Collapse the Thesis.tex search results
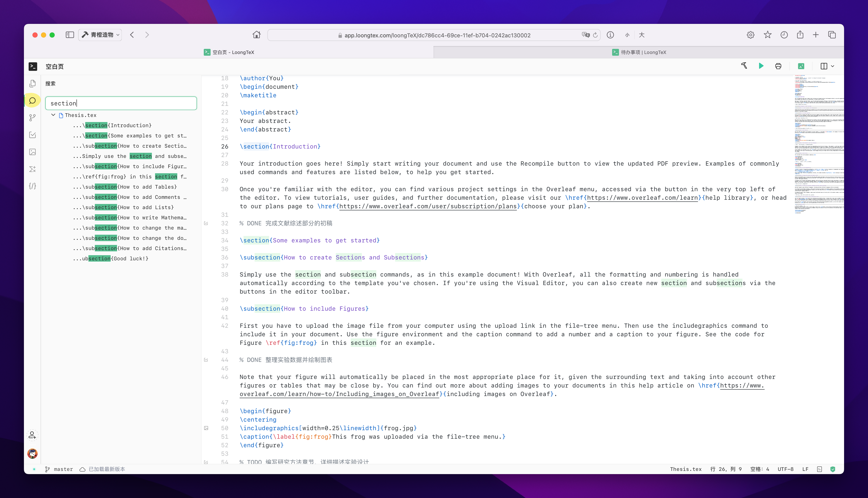 click(x=53, y=115)
